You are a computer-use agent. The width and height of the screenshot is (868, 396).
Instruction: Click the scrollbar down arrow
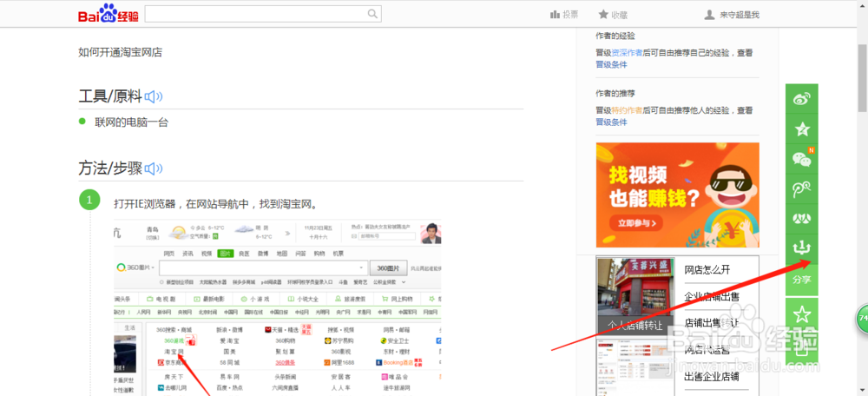[x=863, y=391]
